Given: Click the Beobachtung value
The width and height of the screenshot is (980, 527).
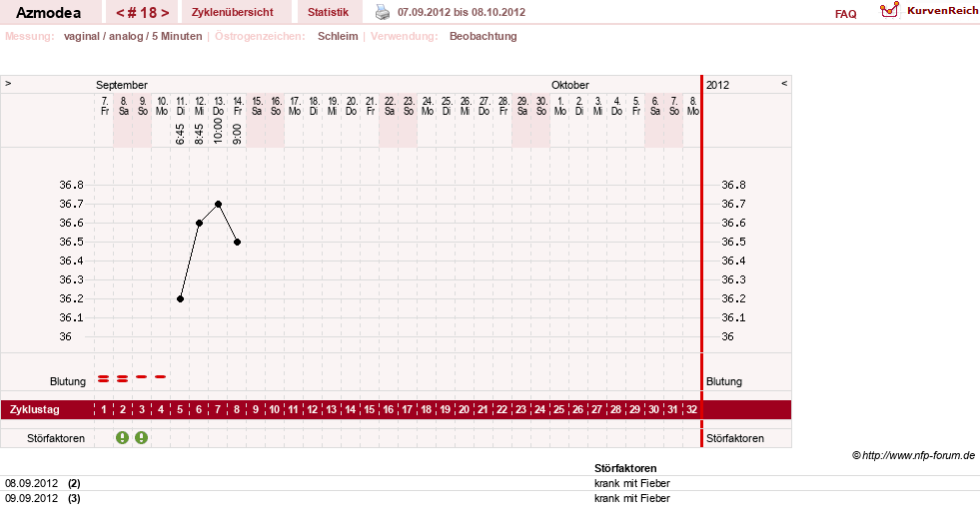Looking at the screenshot, I should pos(484,36).
